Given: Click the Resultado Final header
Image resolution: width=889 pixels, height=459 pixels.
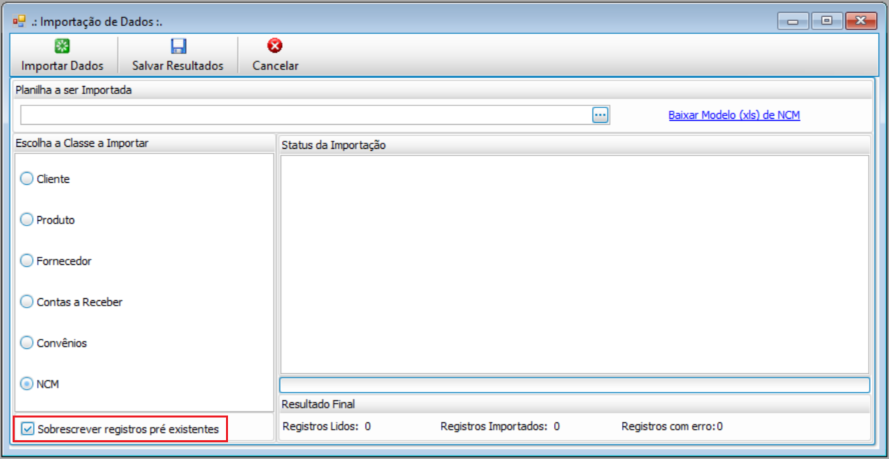Looking at the screenshot, I should click(318, 404).
